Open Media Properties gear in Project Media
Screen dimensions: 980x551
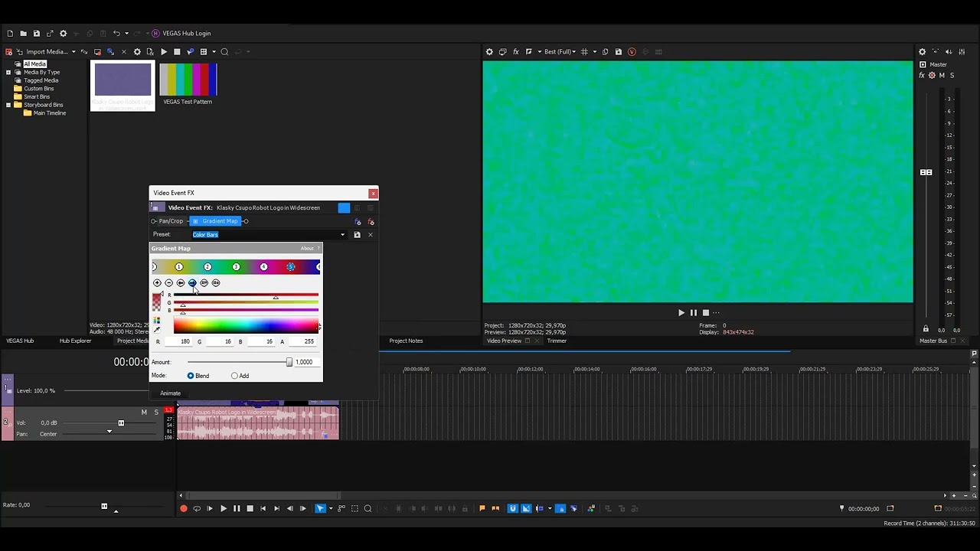point(137,52)
